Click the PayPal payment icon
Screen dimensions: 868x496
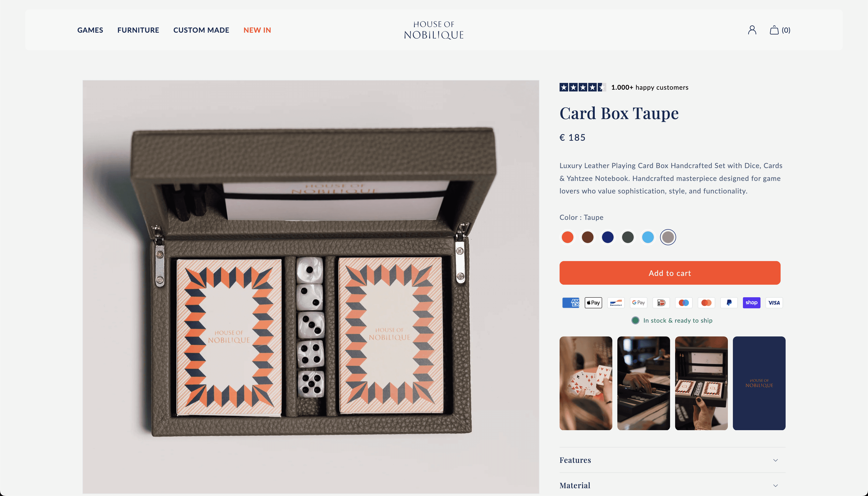[729, 303]
